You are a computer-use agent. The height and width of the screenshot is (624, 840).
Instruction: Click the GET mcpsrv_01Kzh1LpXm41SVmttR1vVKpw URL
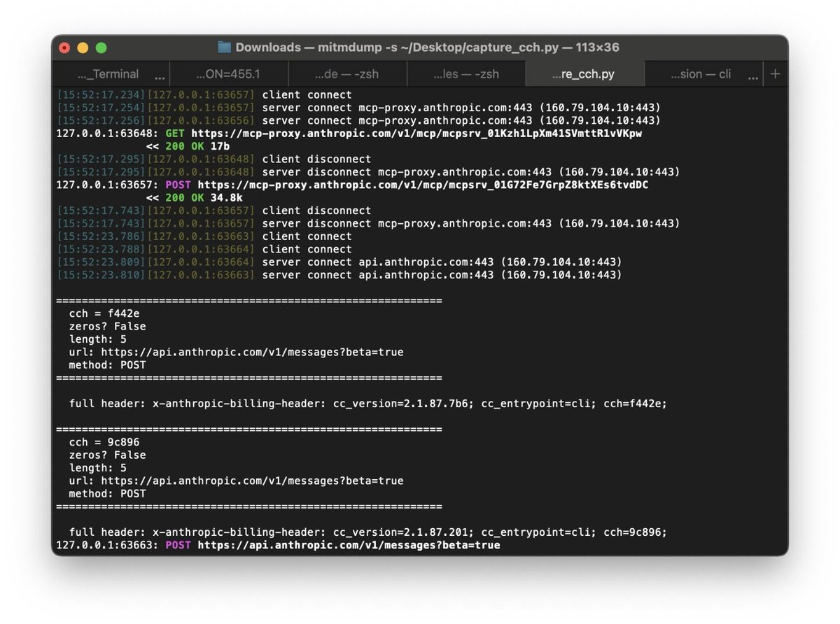[x=416, y=133]
